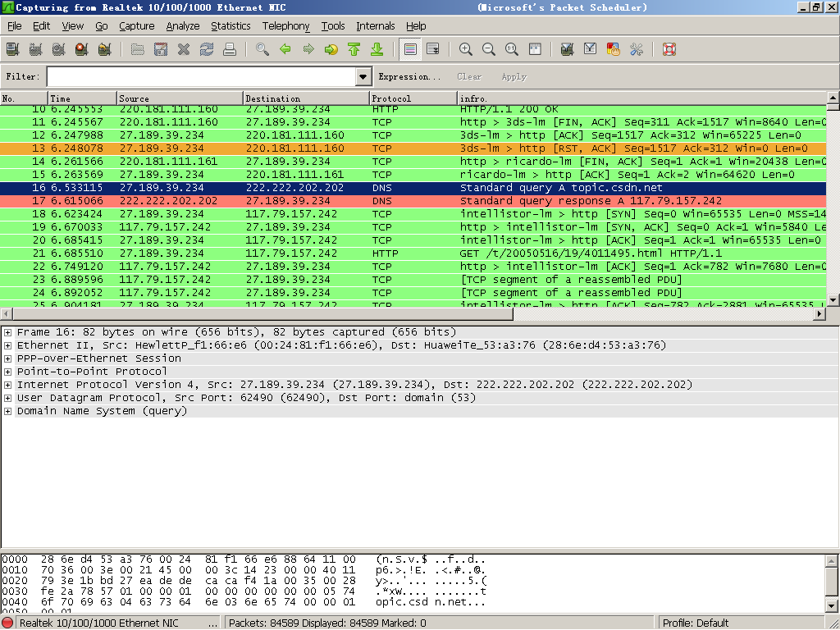Image resolution: width=840 pixels, height=630 pixels.
Task: Expand the Frame 16 tree node
Action: click(x=8, y=332)
